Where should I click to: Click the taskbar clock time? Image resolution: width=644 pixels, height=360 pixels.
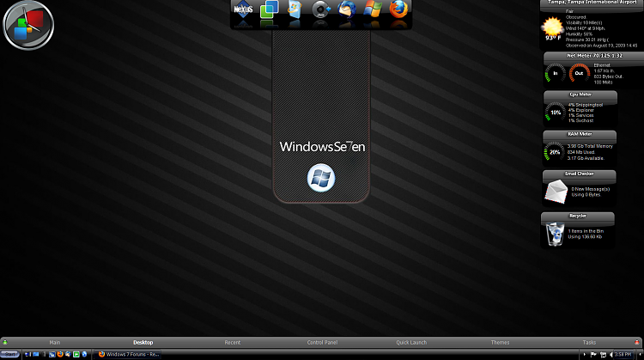click(623, 354)
